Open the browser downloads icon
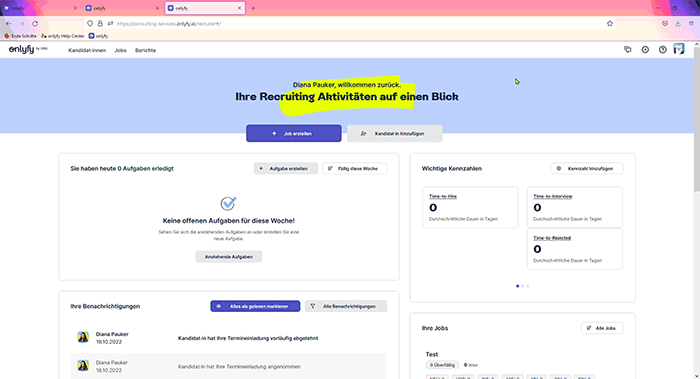 678,24
